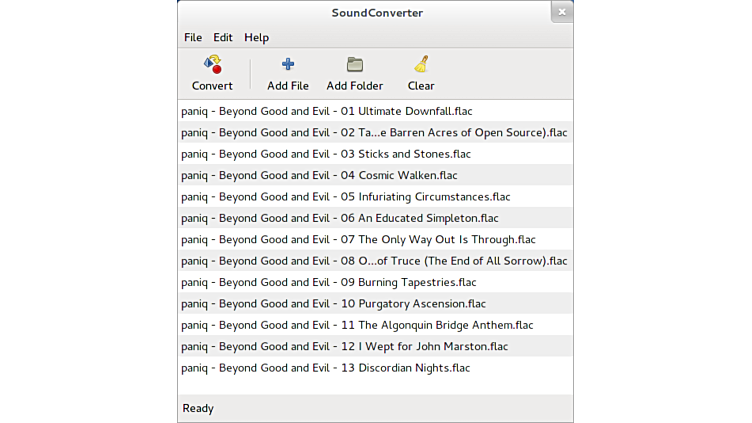Image resolution: width=752 pixels, height=423 pixels.
Task: Click 11 The Algonquin Bridge Anthem.flac
Action: click(357, 325)
